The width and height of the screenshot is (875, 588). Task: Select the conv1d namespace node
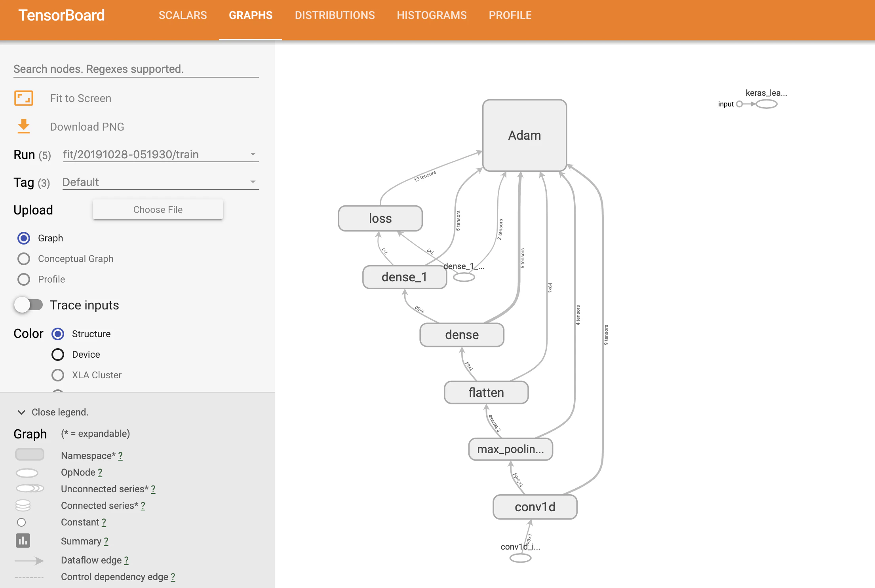pos(535,507)
